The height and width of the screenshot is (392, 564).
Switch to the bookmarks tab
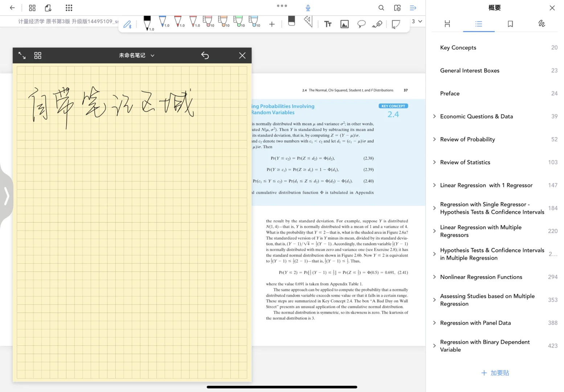pyautogui.click(x=510, y=24)
